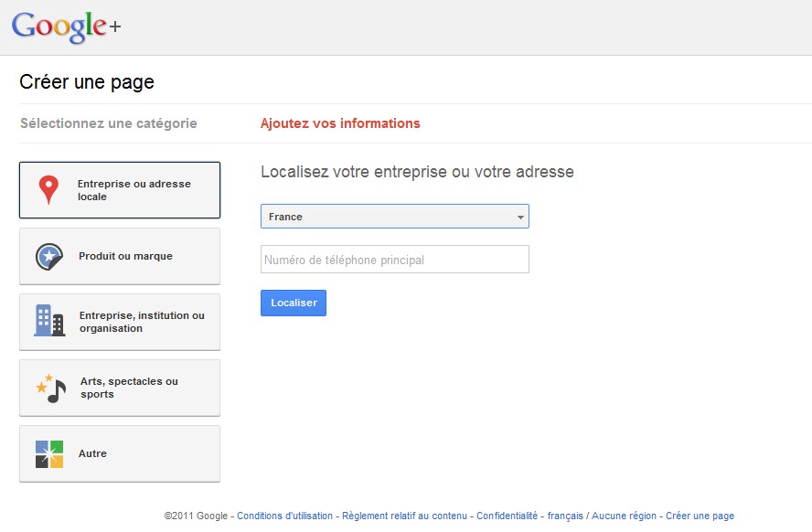Click the star badge product icon

click(x=48, y=257)
